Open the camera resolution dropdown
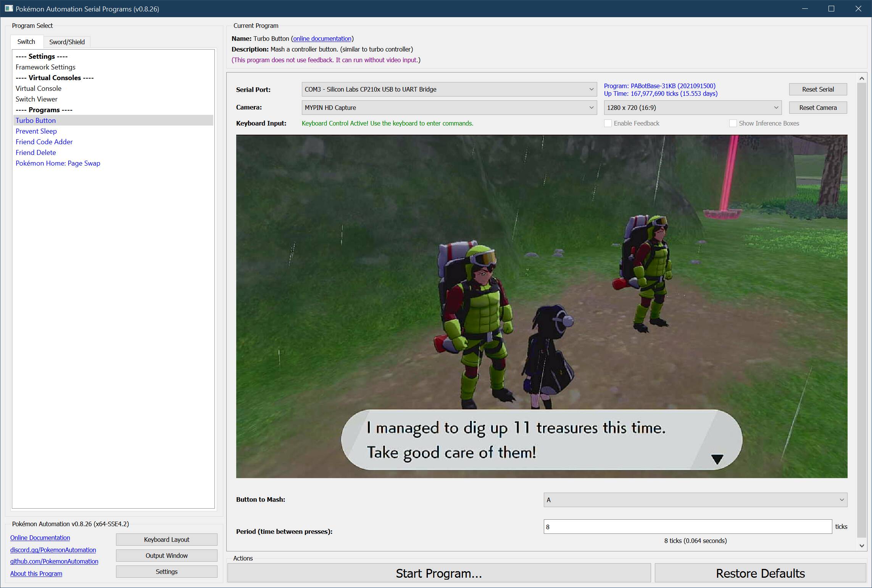872x588 pixels. (692, 108)
